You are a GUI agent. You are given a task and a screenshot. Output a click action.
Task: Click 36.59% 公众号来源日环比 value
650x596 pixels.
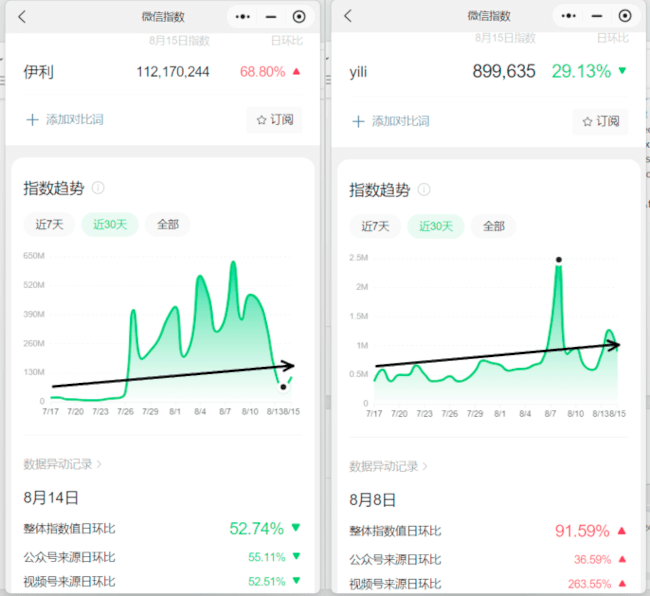(592, 560)
